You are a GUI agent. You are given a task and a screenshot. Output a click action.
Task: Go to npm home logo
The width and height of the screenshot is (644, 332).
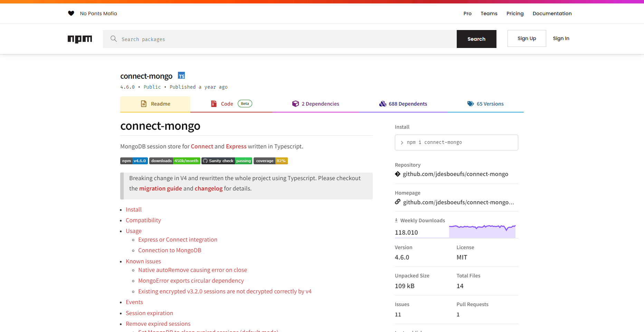pos(80,39)
